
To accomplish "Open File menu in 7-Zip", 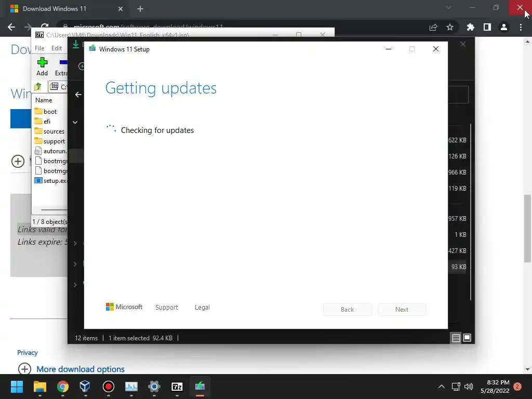I will click(39, 48).
